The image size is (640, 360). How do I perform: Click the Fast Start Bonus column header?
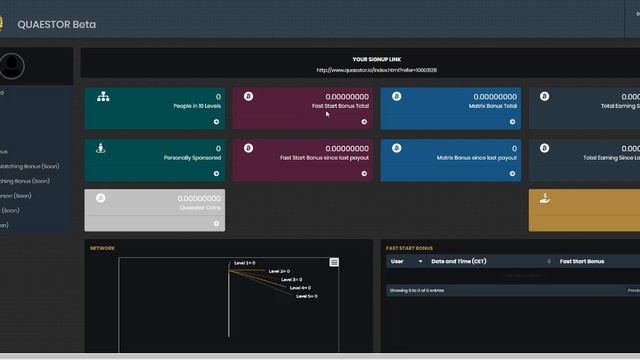582,262
